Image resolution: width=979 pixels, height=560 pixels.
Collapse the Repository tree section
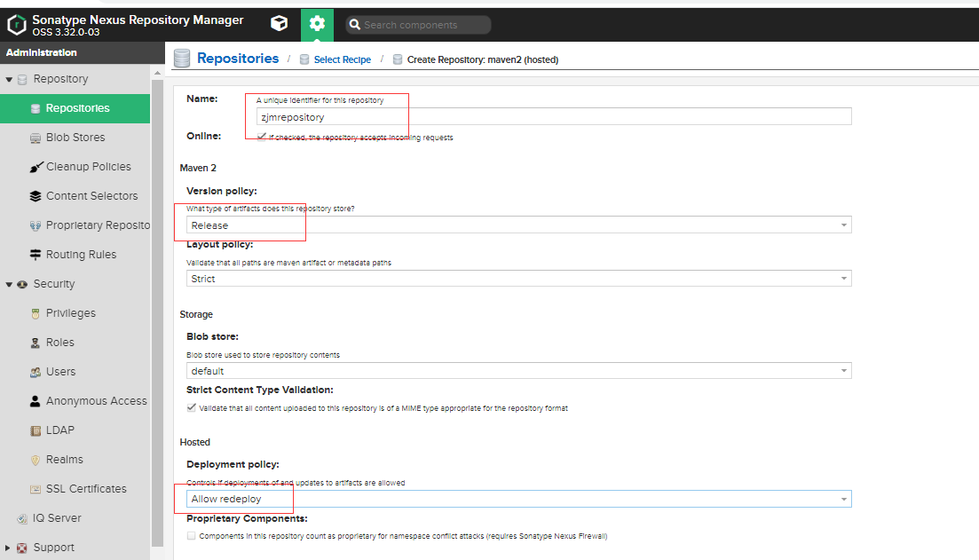coord(9,80)
